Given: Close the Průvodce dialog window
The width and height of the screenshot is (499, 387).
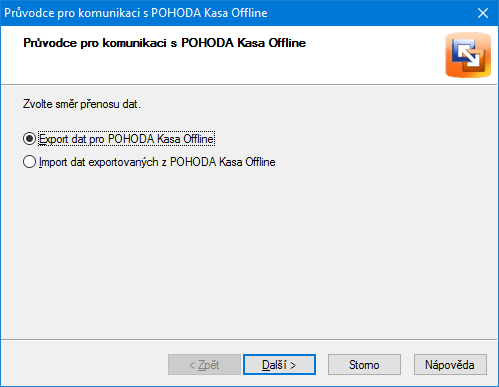Looking at the screenshot, I should click(x=483, y=13).
